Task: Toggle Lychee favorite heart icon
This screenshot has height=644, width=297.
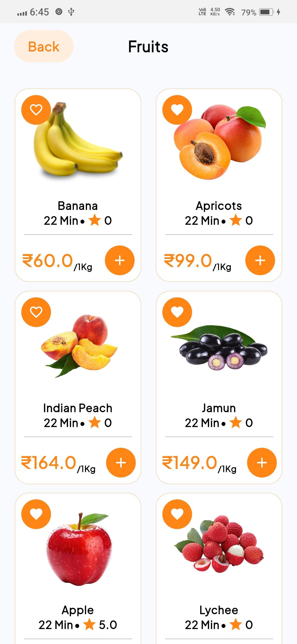Action: (x=177, y=514)
